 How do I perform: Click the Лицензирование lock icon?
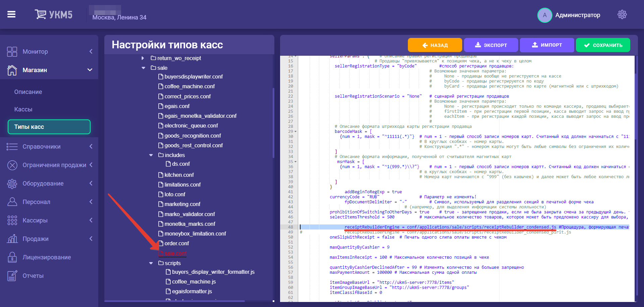point(12,257)
